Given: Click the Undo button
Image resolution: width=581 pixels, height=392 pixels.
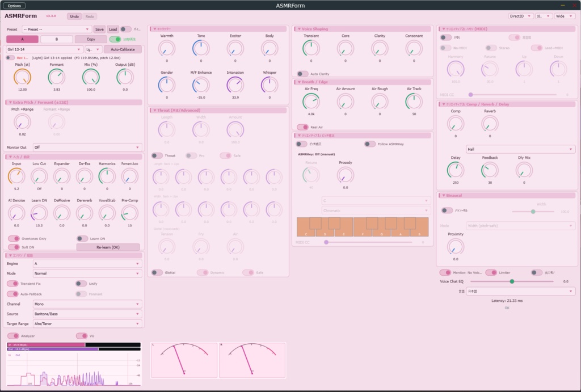Looking at the screenshot, I should pyautogui.click(x=74, y=16).
